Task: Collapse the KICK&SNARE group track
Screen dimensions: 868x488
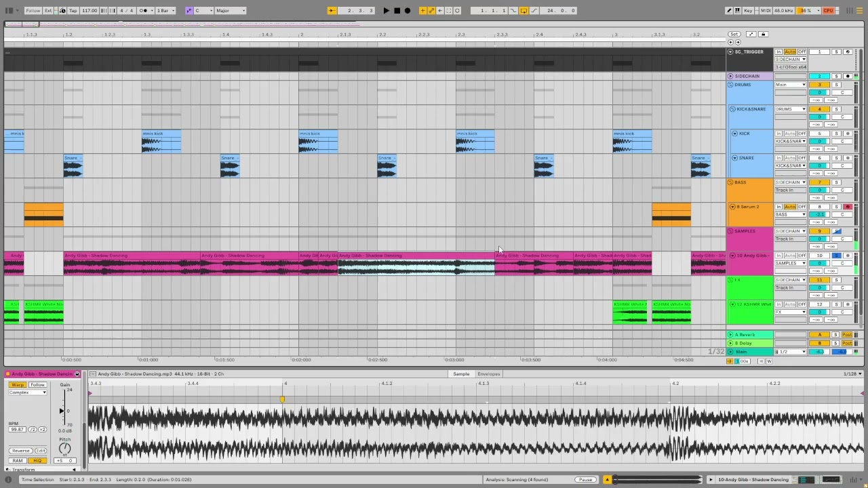Action: (x=732, y=109)
